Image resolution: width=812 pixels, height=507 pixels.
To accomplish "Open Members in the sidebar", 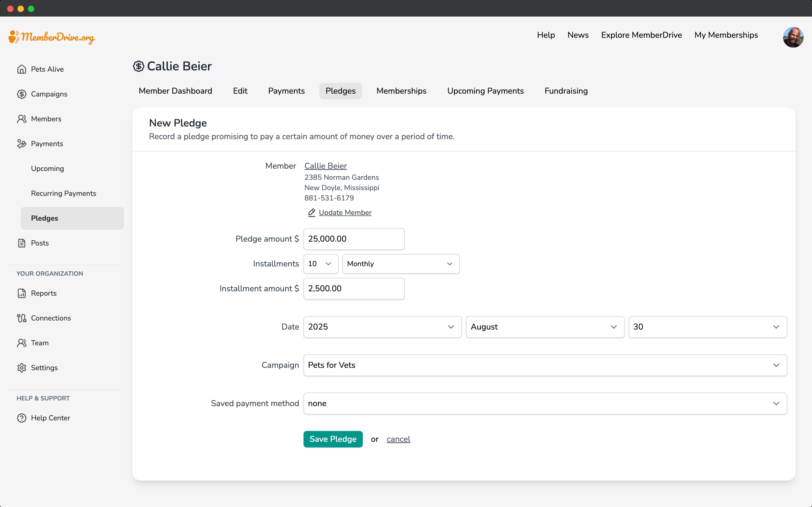I will pos(46,119).
